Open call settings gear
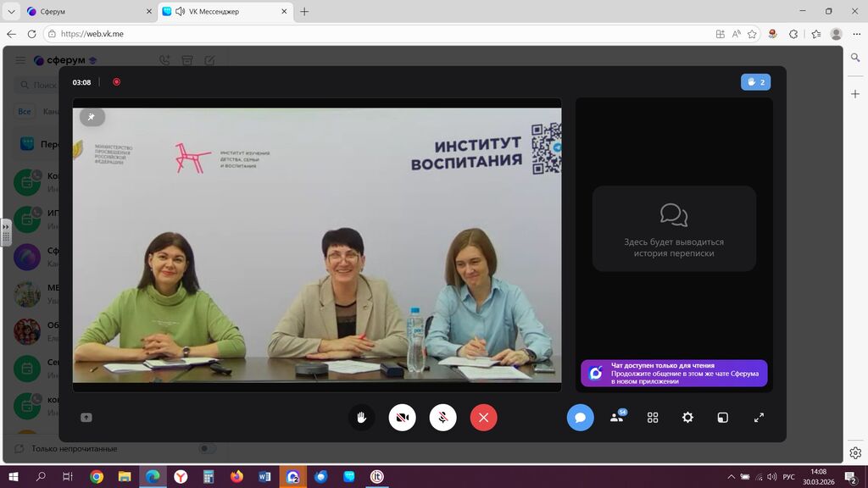The width and height of the screenshot is (868, 488). 687,417
